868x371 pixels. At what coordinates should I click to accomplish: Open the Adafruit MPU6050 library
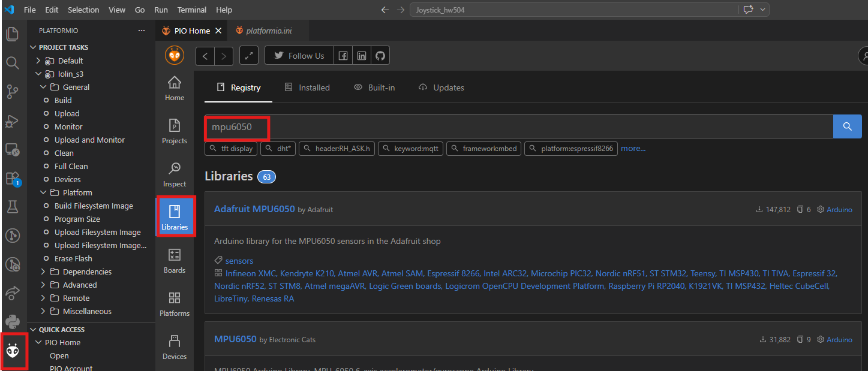click(x=254, y=209)
